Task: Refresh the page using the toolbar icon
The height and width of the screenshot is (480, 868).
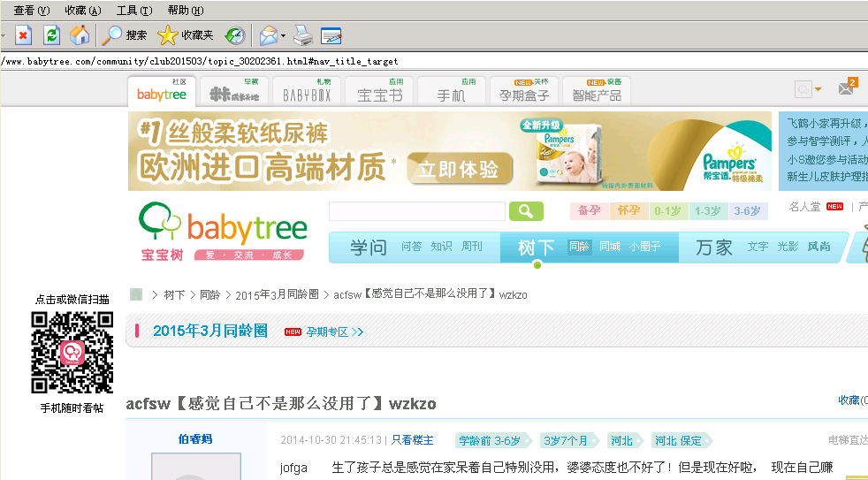Action: point(51,35)
